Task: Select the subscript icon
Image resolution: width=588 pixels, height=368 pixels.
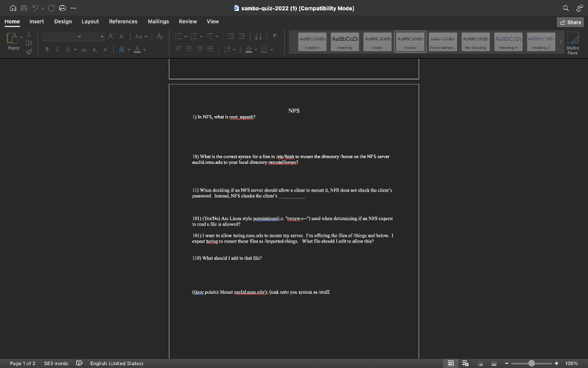Action: click(x=95, y=50)
